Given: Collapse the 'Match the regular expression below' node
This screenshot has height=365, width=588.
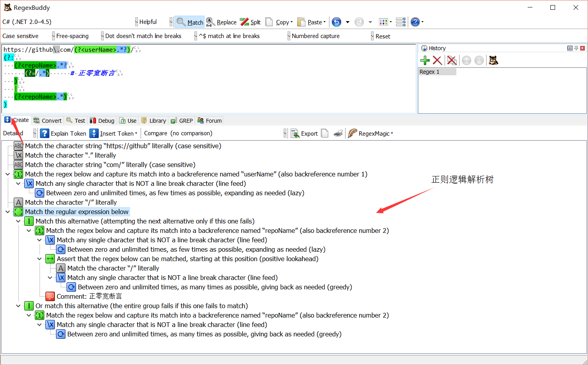Looking at the screenshot, I should tap(7, 212).
